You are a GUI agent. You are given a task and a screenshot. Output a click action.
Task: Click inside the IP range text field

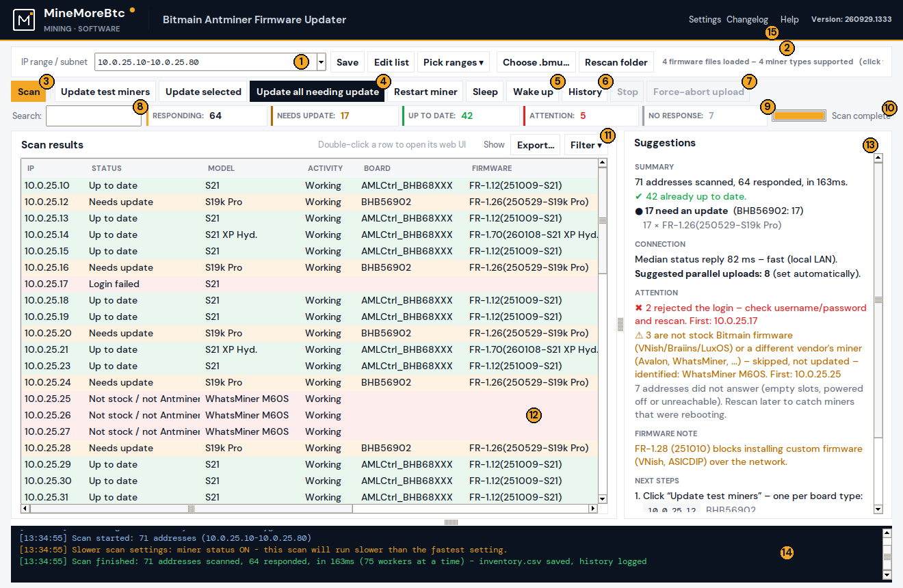[x=205, y=62]
